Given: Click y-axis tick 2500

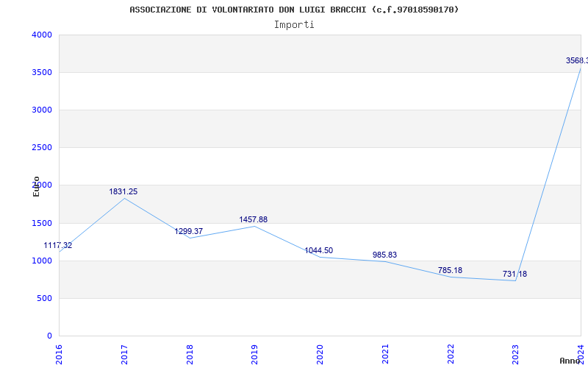Looking at the screenshot, I should (x=42, y=147).
